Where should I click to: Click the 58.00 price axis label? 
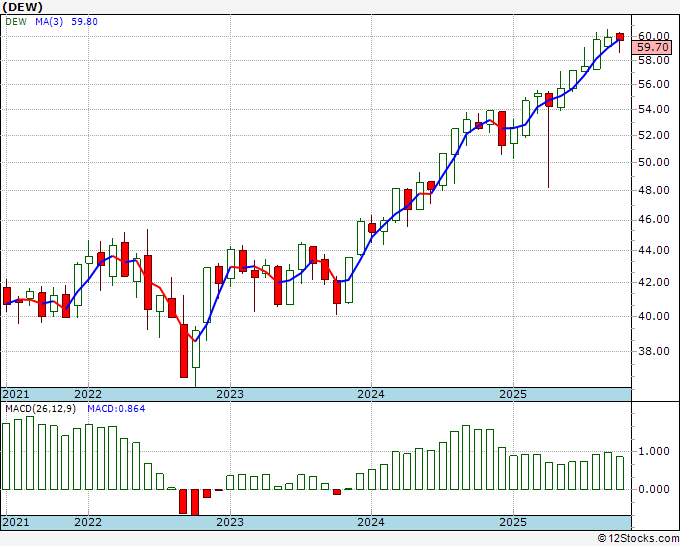click(x=654, y=60)
